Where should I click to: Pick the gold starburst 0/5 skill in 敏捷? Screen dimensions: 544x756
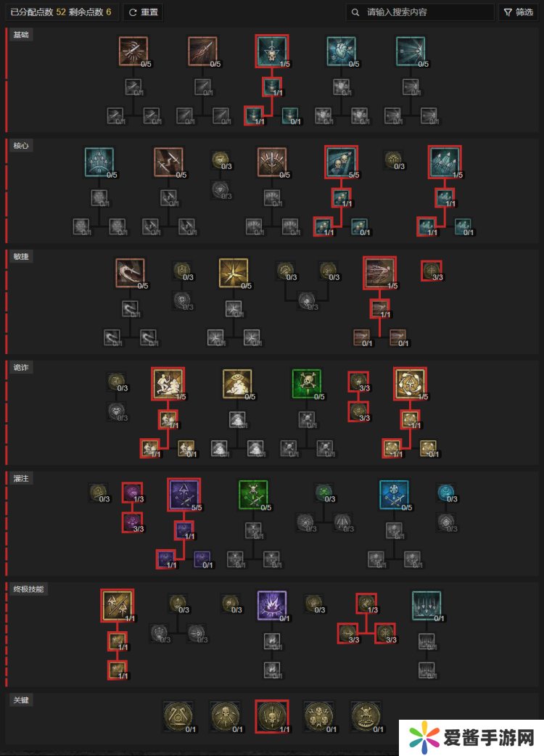(234, 273)
